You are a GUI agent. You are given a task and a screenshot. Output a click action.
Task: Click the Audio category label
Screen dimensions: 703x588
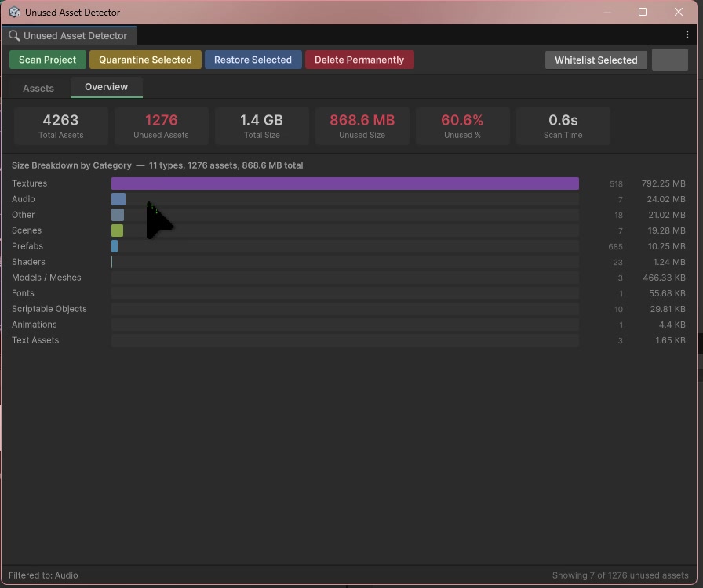(x=24, y=199)
